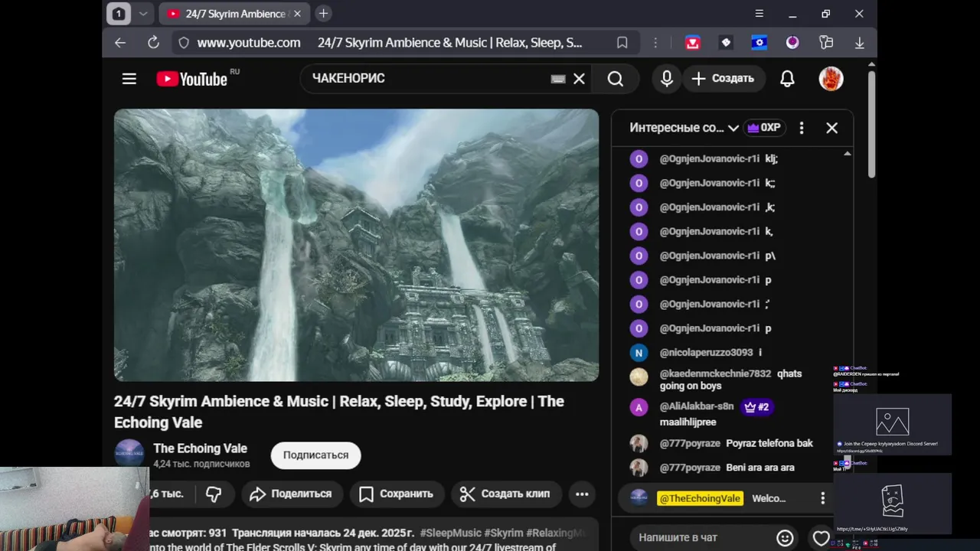The width and height of the screenshot is (980, 551).
Task: Click the video title text
Action: pos(339,412)
